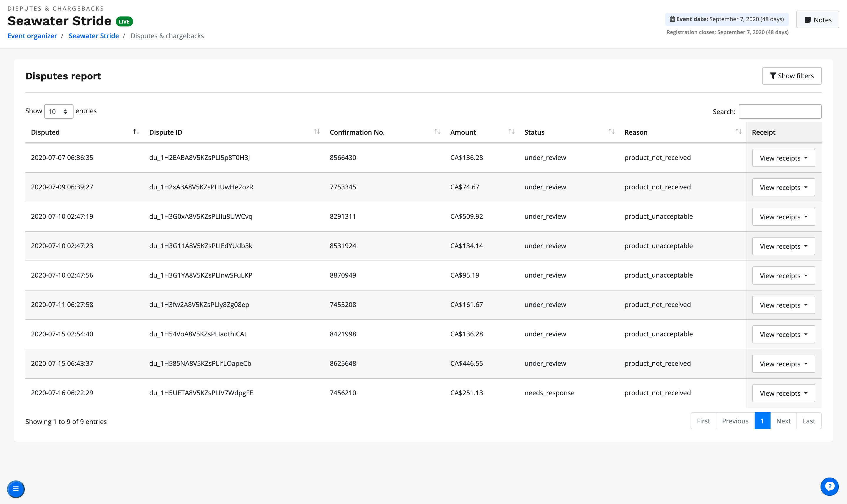
Task: Open the Notes panel
Action: pos(818,20)
